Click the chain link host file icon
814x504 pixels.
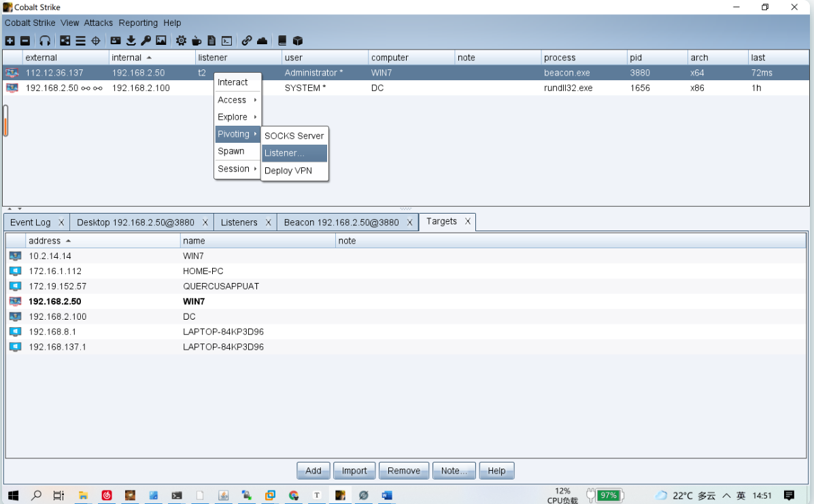pos(247,41)
